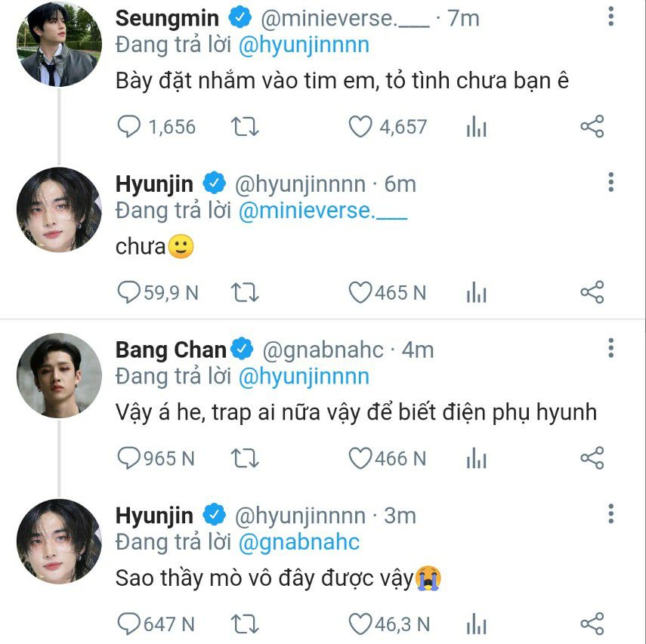Open the @hyunjinnnn mention in Seungmin's reply

pos(304,45)
